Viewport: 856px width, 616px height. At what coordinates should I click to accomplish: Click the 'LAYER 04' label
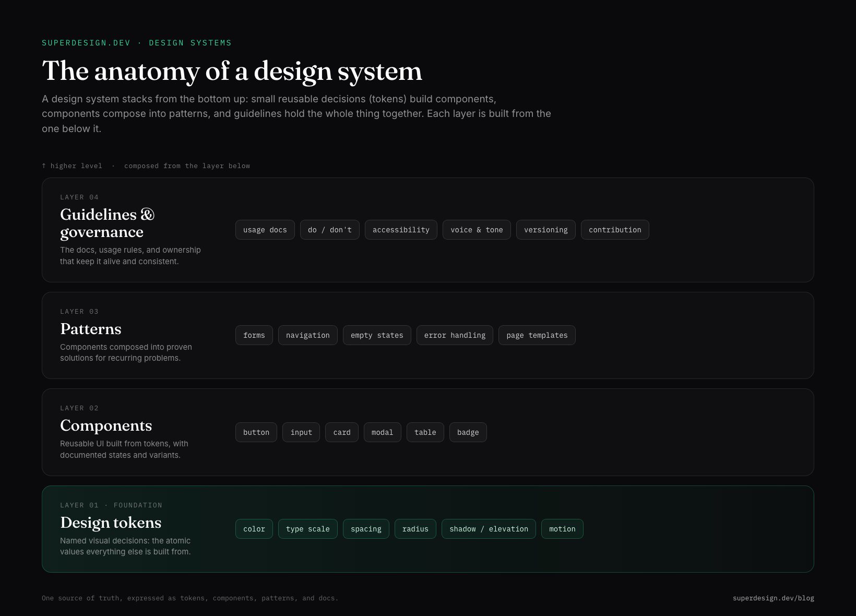[x=79, y=197]
